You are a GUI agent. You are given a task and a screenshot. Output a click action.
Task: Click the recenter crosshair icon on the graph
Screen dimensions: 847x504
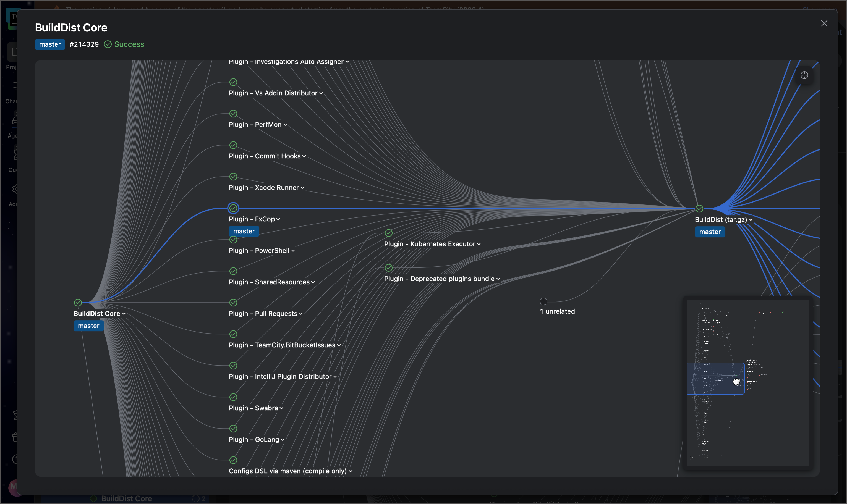[x=804, y=75]
